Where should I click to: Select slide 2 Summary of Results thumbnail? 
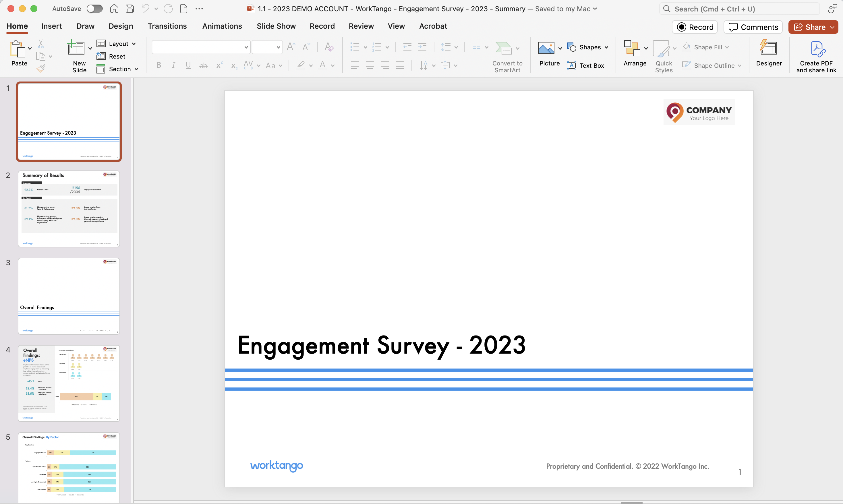click(69, 209)
